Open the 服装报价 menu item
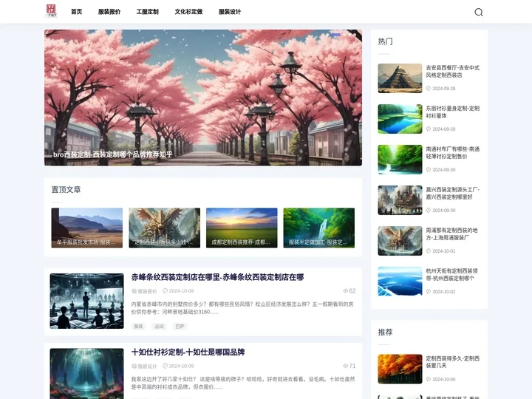The height and width of the screenshot is (399, 532). pos(109,12)
